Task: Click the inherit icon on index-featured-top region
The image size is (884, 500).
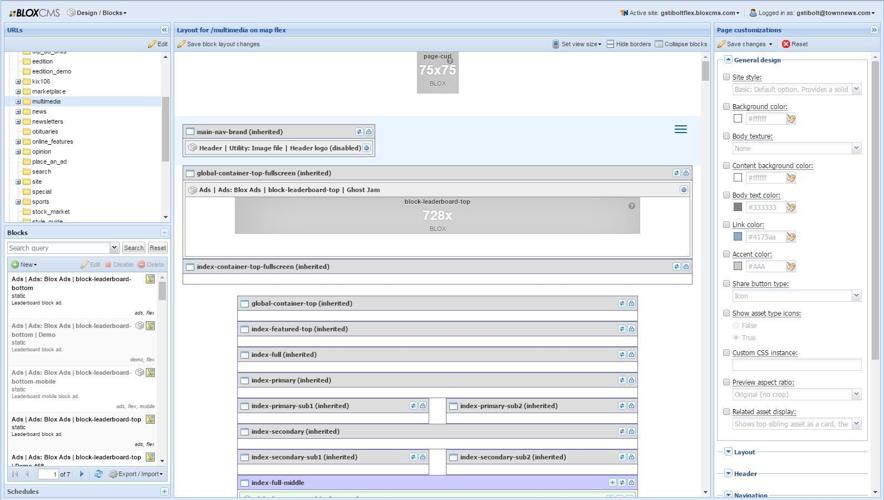Action: (x=621, y=329)
